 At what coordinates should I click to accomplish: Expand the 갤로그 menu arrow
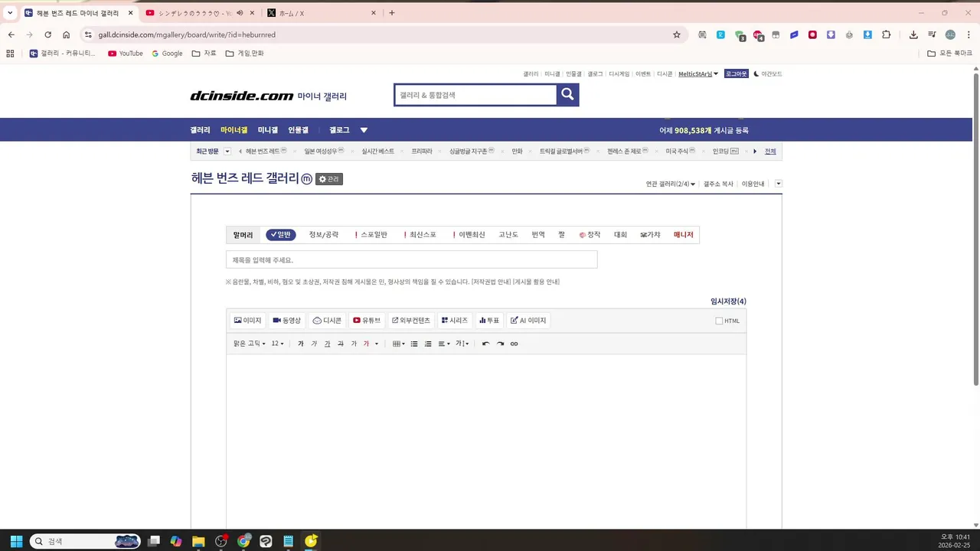(364, 130)
